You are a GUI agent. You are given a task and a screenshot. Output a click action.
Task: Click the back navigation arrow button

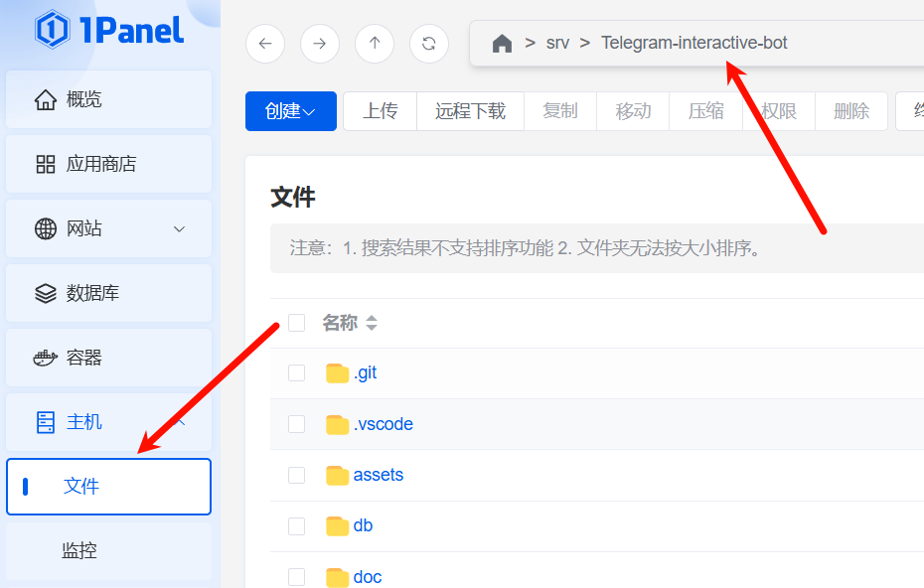(265, 44)
